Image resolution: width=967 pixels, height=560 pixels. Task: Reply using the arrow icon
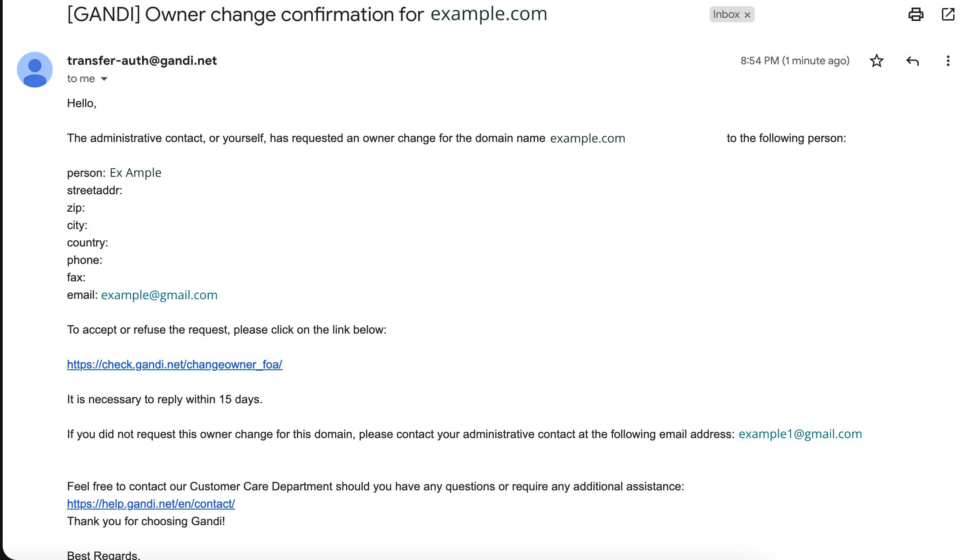coord(912,61)
